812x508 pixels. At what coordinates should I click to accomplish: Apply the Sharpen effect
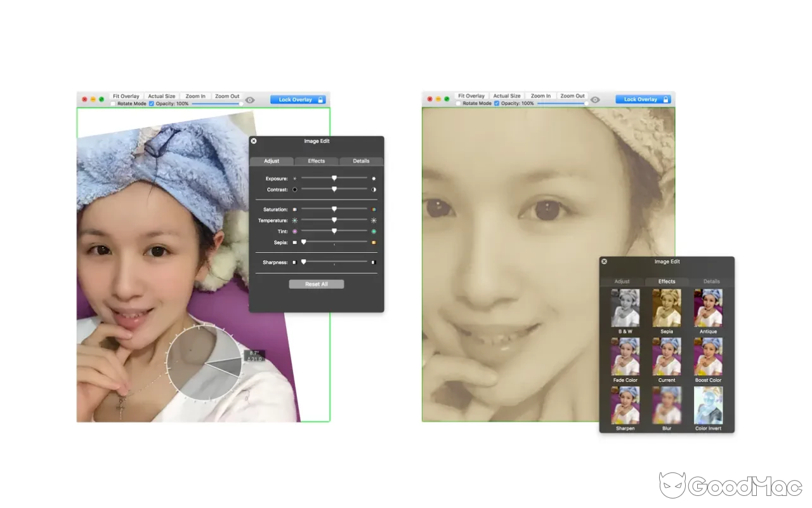coord(625,405)
